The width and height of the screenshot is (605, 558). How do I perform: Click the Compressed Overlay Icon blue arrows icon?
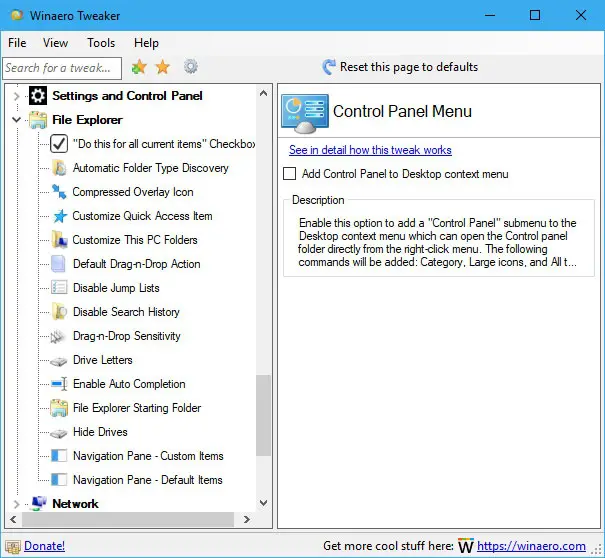click(x=59, y=192)
